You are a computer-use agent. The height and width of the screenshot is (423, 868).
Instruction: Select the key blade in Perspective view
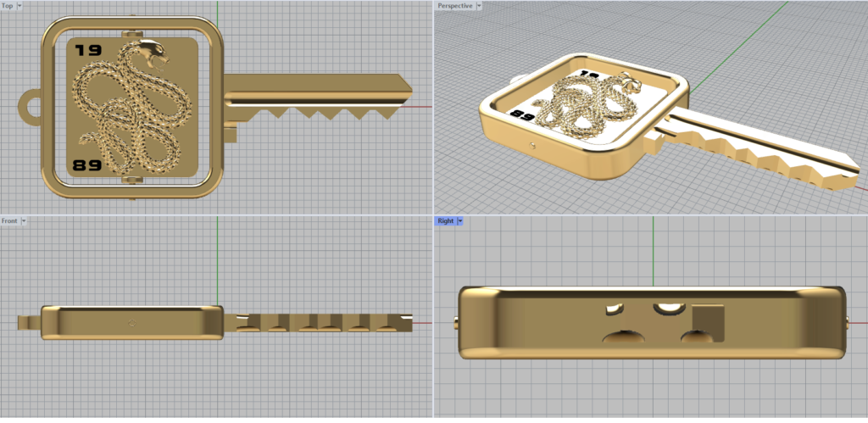(x=763, y=151)
